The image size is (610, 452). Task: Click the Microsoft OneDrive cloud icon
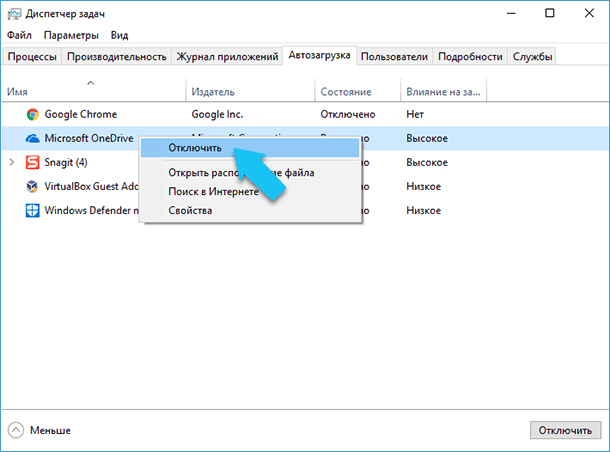pyautogui.click(x=33, y=138)
